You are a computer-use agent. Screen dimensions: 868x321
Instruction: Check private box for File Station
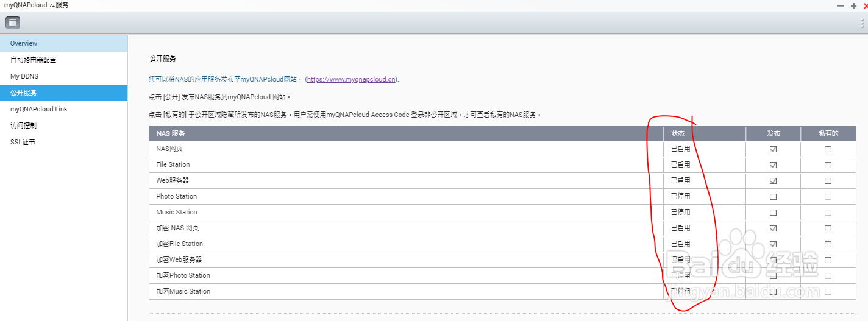coord(828,165)
